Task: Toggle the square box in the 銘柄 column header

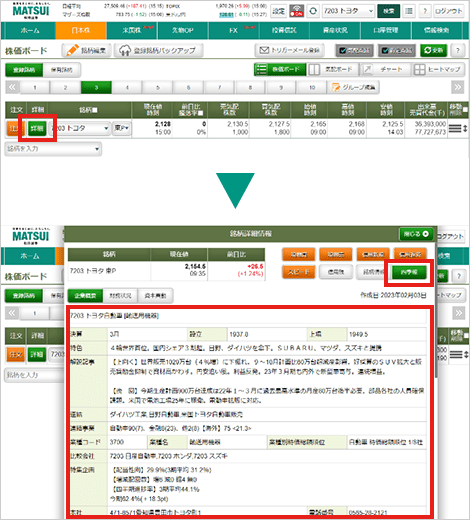Action: click(x=95, y=110)
